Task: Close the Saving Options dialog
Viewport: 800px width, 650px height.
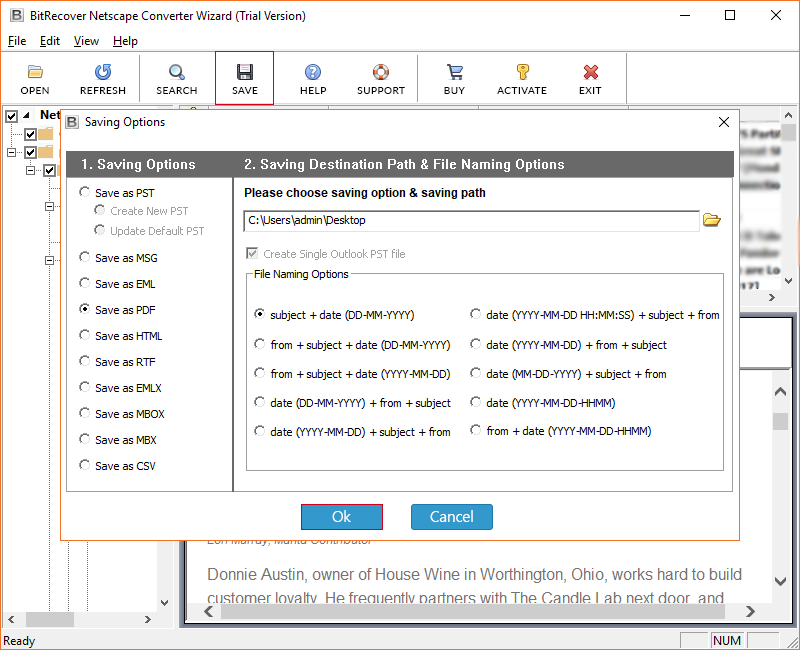Action: tap(723, 122)
